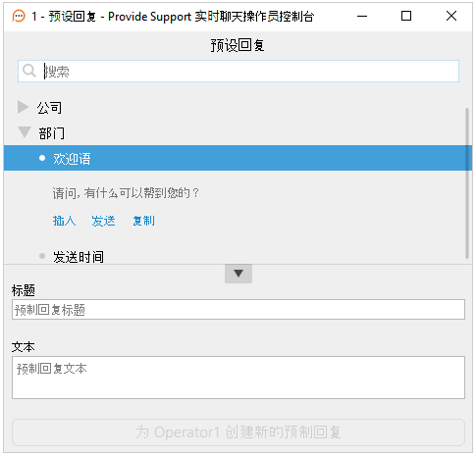Image resolution: width=476 pixels, height=456 pixels.
Task: Click the 预制回复文本 text area
Action: (238, 378)
